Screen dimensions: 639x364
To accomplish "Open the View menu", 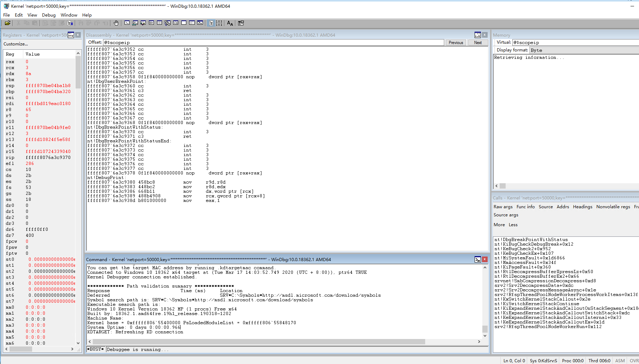I will (32, 15).
